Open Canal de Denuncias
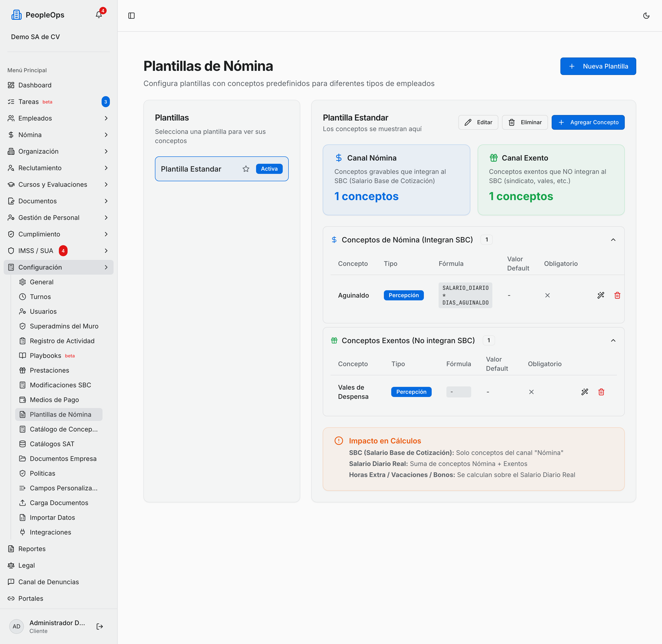The image size is (662, 644). (58, 582)
